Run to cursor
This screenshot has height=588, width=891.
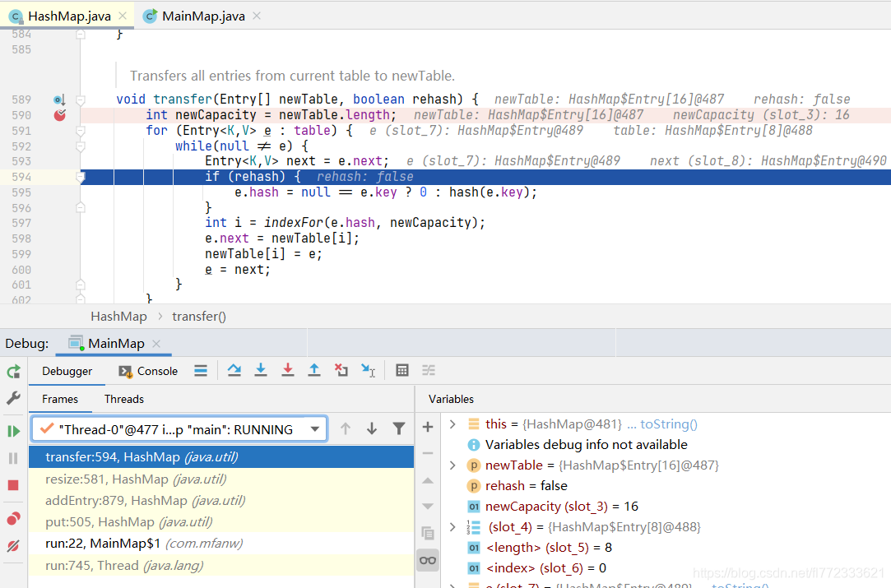coord(369,370)
